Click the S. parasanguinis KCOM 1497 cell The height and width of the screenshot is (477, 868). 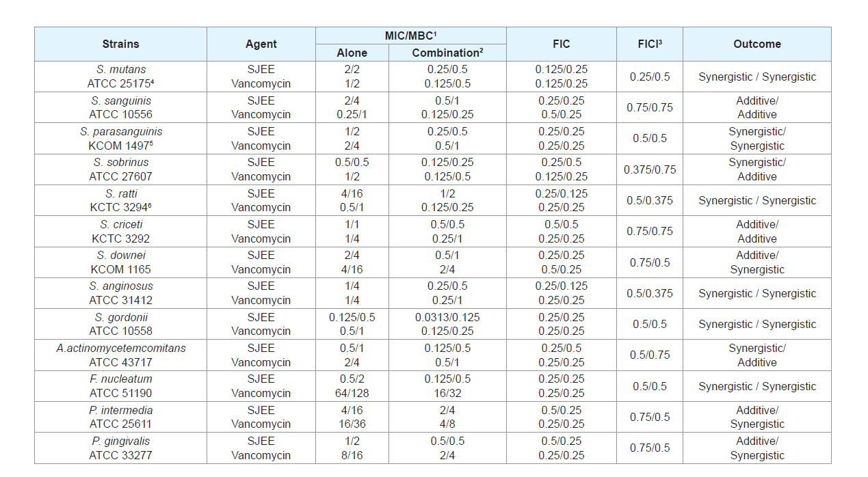point(120,139)
